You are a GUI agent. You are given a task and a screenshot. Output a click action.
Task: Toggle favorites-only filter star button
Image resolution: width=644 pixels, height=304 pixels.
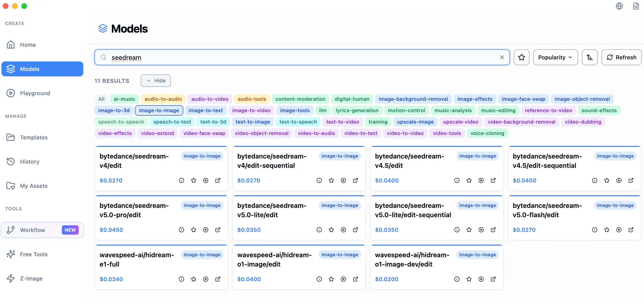click(521, 57)
